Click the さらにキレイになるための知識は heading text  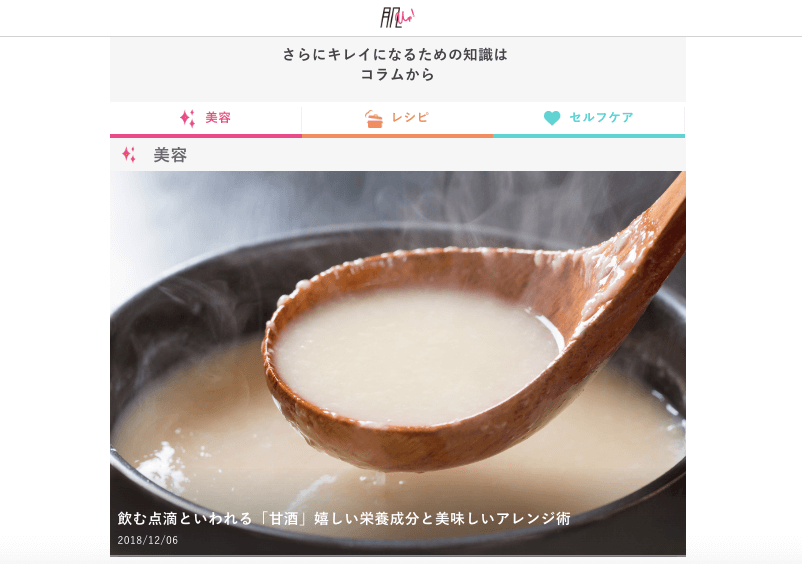tap(395, 55)
